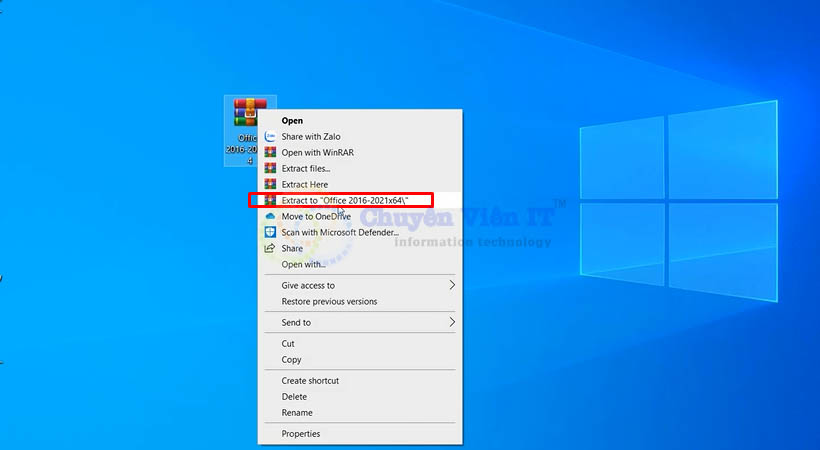Click the OneDrive cloud icon in the menu
This screenshot has height=450, width=820.
click(270, 217)
